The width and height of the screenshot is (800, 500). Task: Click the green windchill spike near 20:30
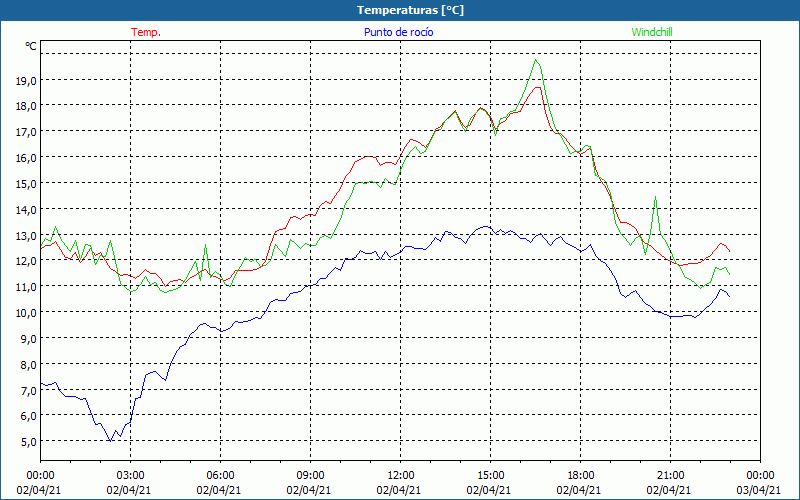click(x=655, y=197)
